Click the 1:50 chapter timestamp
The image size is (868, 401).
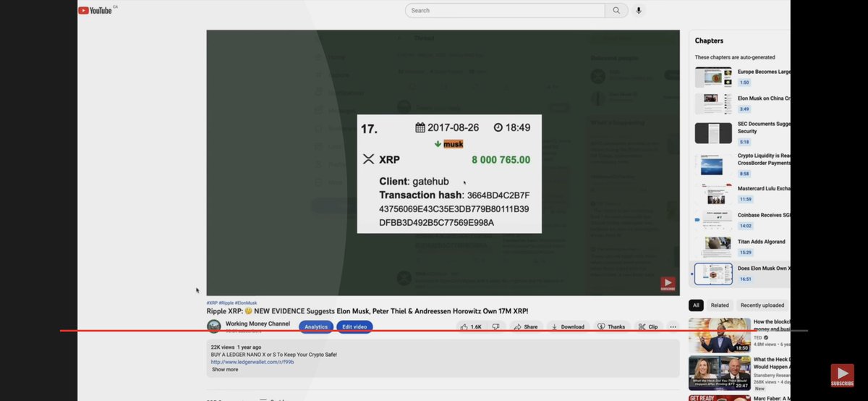pyautogui.click(x=744, y=83)
